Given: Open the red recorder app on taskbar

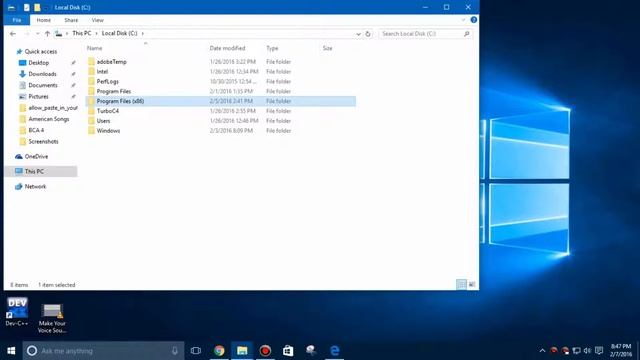Looking at the screenshot, I should pos(265,351).
